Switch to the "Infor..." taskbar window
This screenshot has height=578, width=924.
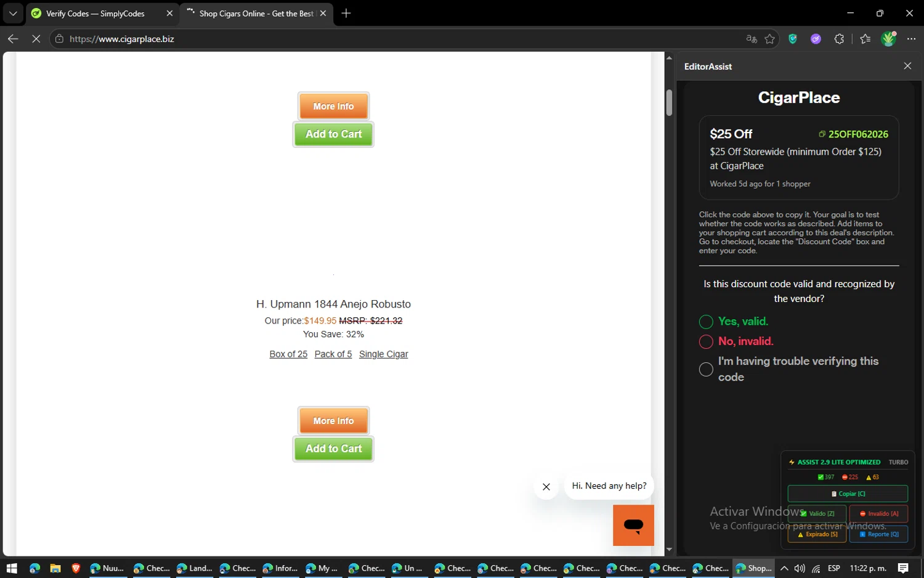[280, 568]
